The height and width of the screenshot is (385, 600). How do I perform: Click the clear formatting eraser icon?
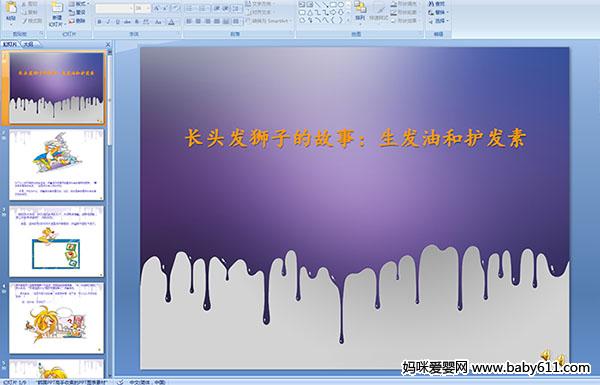[x=175, y=8]
